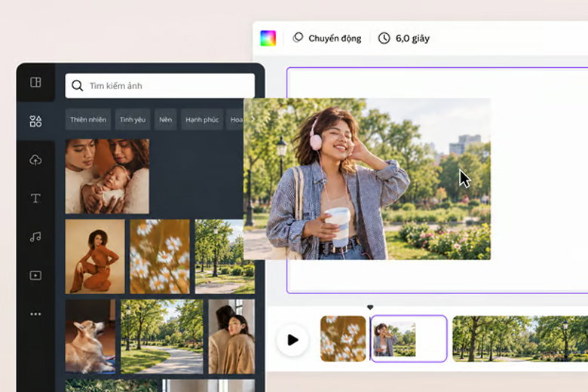Select the partially hidden Hoa category chip
This screenshot has height=392, width=588.
(235, 120)
